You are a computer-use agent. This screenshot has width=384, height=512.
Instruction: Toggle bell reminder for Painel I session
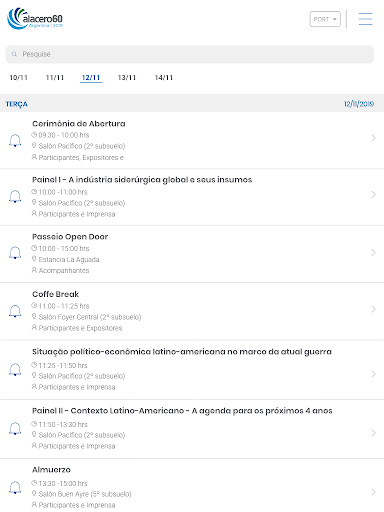pyautogui.click(x=15, y=196)
